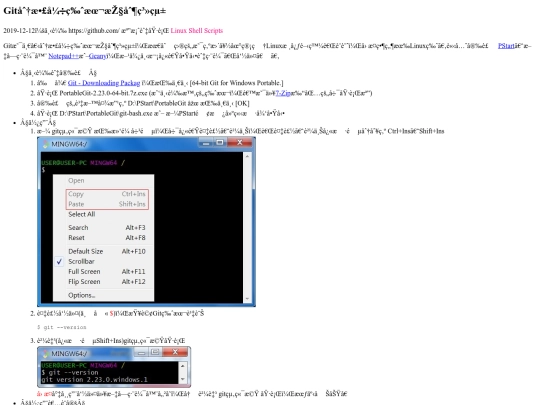Click the MINGW64 title bar icon in large screenshot
This screenshot has width=540, height=405.
click(x=45, y=144)
